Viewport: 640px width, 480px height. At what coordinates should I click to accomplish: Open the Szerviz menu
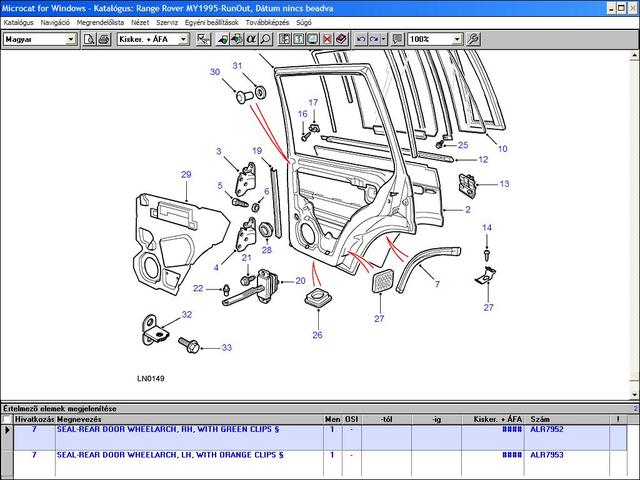(x=167, y=22)
